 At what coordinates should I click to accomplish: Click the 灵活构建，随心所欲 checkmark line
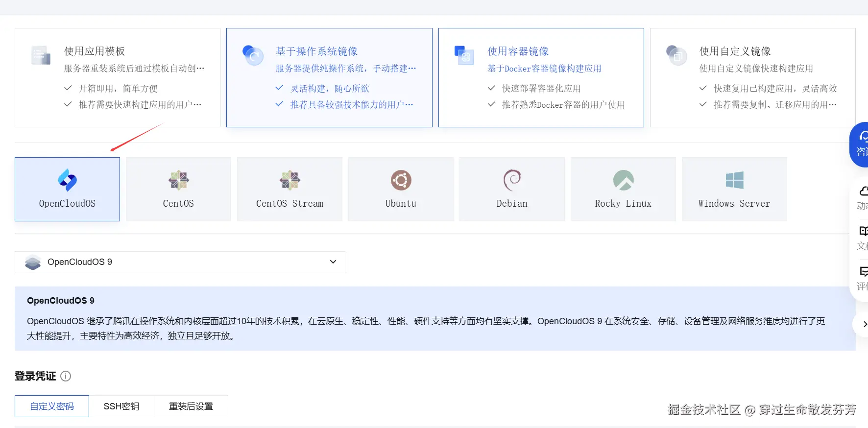[x=322, y=89]
